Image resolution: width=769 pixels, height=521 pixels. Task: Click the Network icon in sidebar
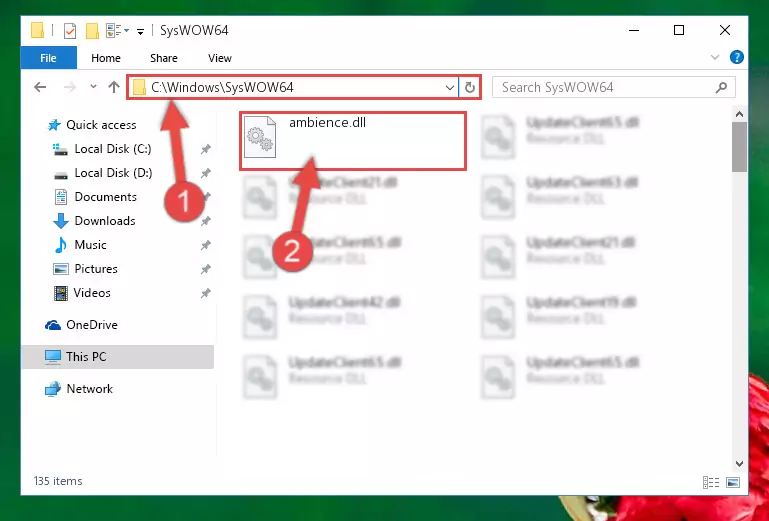(52, 389)
